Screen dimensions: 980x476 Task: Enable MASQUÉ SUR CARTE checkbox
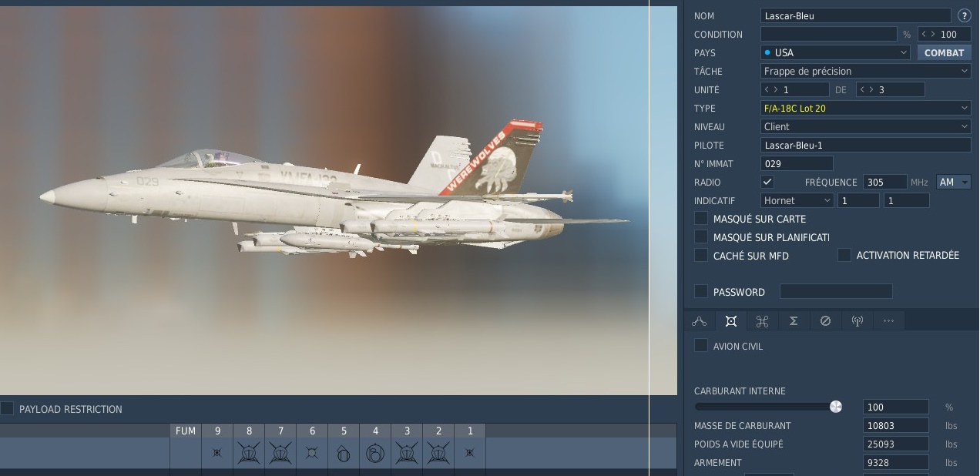pos(701,219)
